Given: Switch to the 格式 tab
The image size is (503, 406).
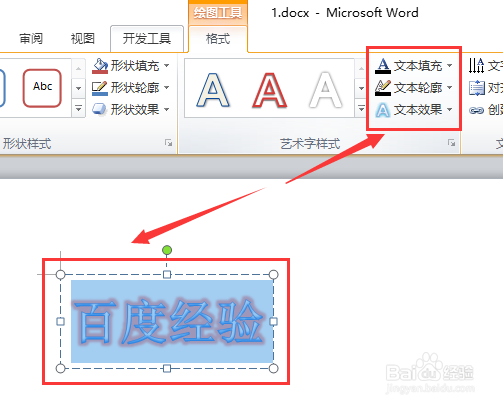Looking at the screenshot, I should [218, 39].
